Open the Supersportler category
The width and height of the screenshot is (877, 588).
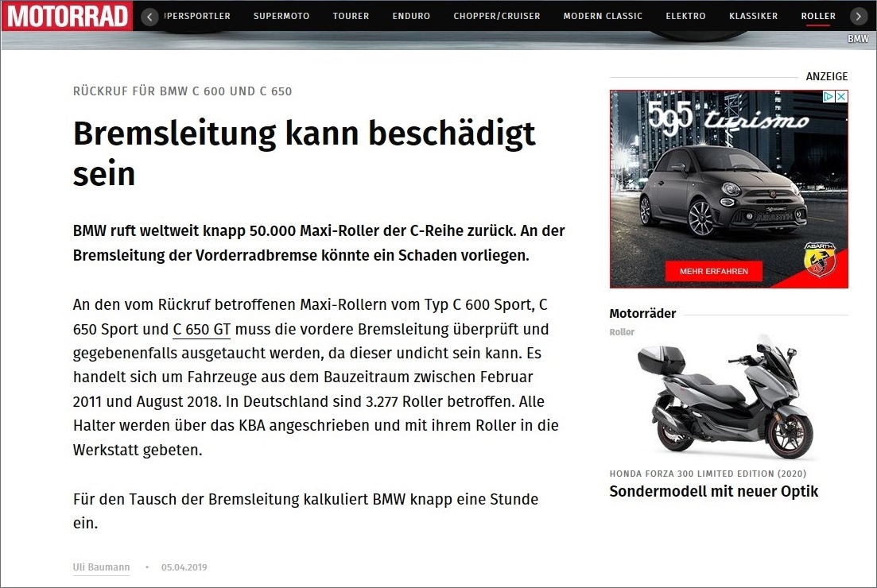pyautogui.click(x=197, y=16)
